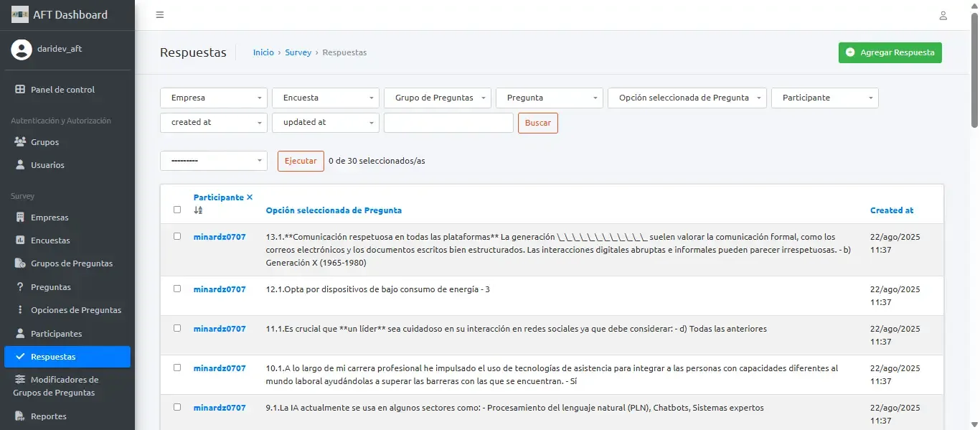Viewport: 980px width, 430px height.
Task: Click the Grupos users icon in sidebar
Action: tap(20, 141)
